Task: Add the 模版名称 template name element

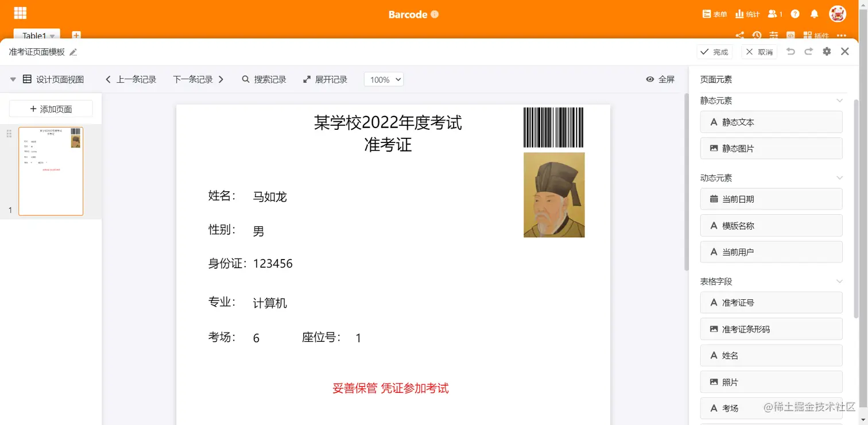Action: [x=771, y=226]
